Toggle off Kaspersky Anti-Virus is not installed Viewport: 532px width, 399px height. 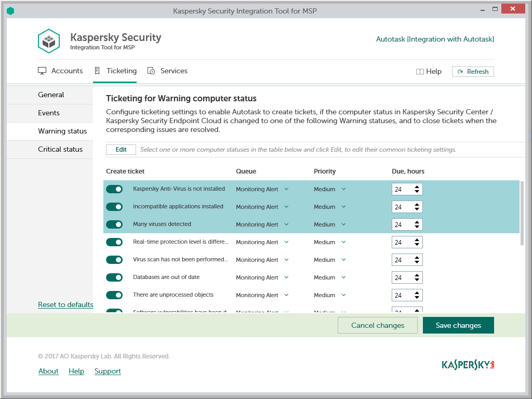tap(114, 189)
